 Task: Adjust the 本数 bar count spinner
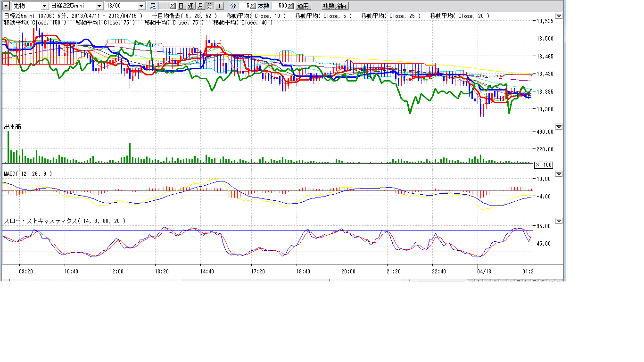pos(290,6)
